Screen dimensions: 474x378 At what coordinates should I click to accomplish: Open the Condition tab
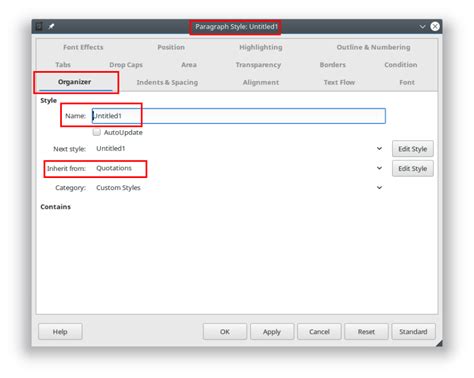pyautogui.click(x=401, y=65)
